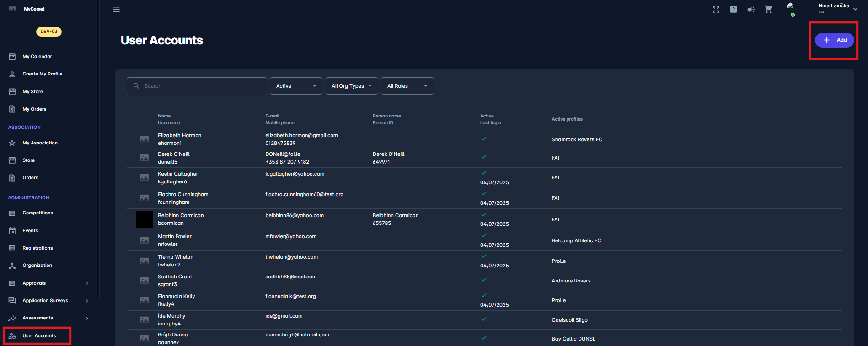Click Beibhinn Cormican's profile thumbnail
868x346 pixels.
[145, 219]
